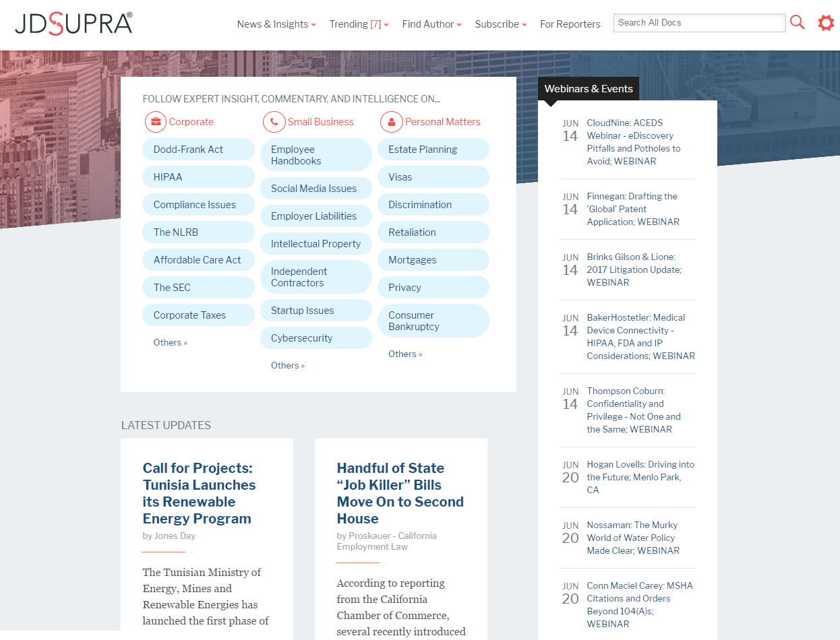This screenshot has width=840, height=640.
Task: Select the Consumer Bankruptcy topic
Action: point(433,321)
